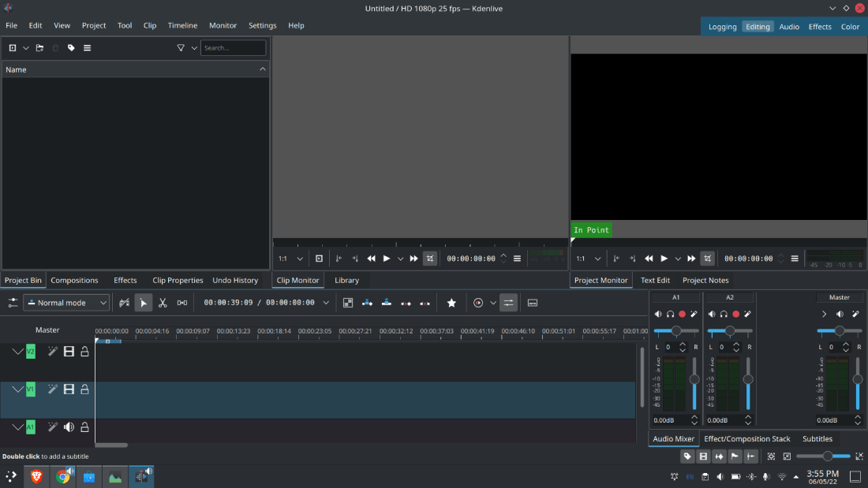
Task: Open the Normal mode edit dropdown
Action: coord(66,303)
